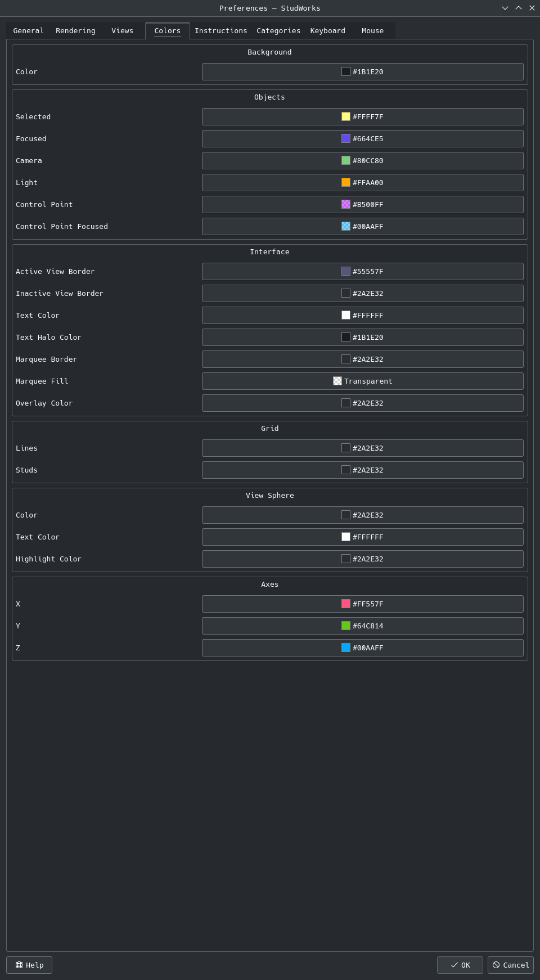Edit the View Sphere Color
540x980 pixels.
click(363, 515)
